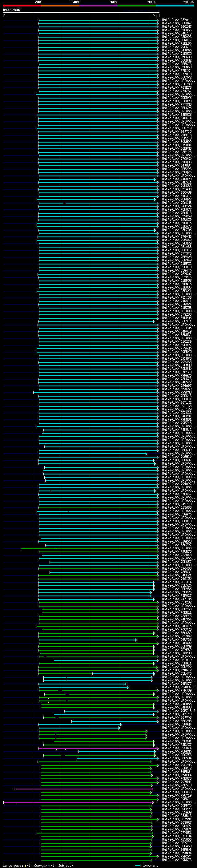Select hit label UniRef100_B8NKF7
This screenshot has height=868, width=197.
[x=177, y=40]
